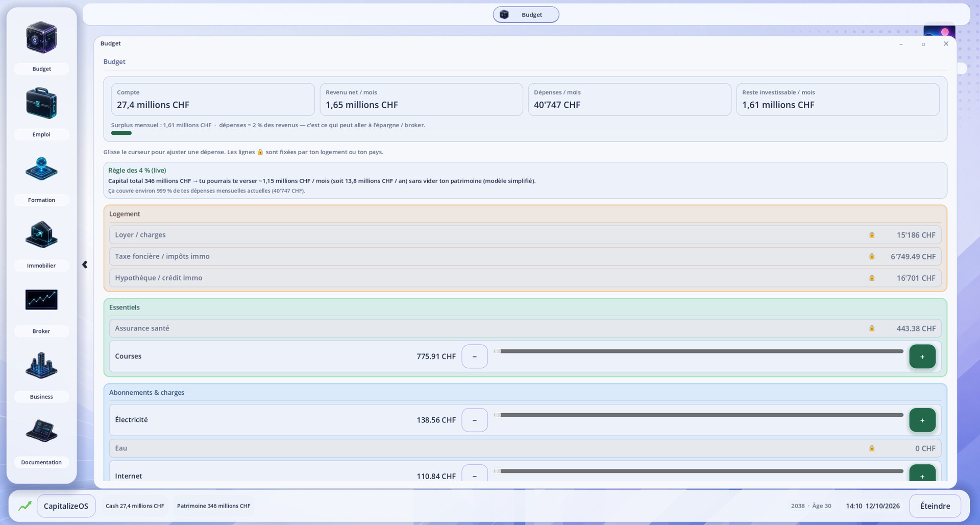Open the Business buildings icon
The height and width of the screenshot is (525, 980).
(x=41, y=365)
